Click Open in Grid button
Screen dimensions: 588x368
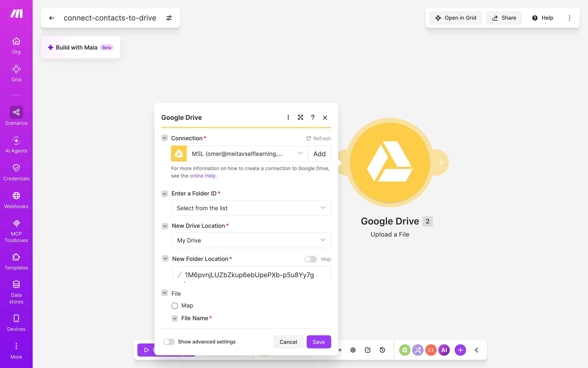455,18
